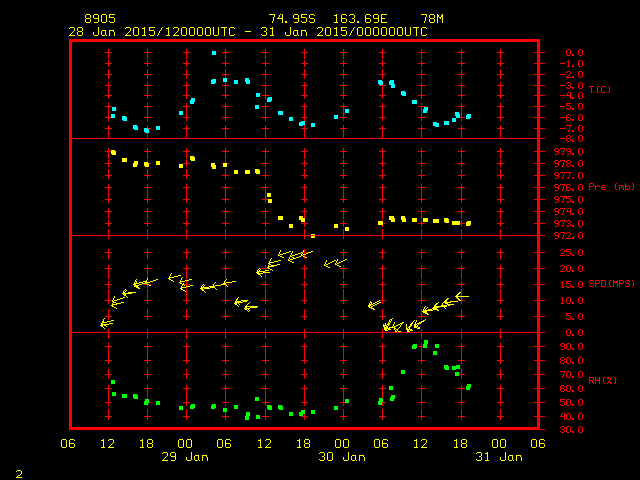Click hour "00" above "31 Jan"
Screen dimensions: 640x480
[499, 444]
